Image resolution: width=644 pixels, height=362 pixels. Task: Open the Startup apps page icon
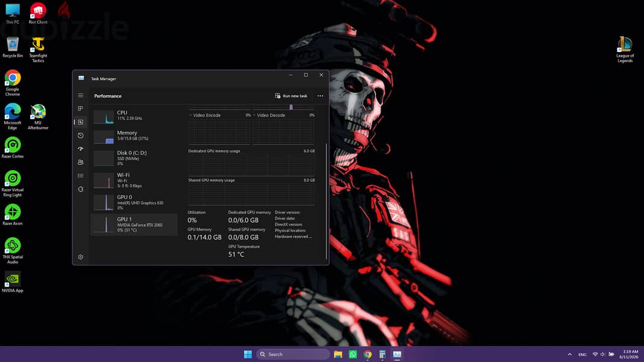[80, 149]
